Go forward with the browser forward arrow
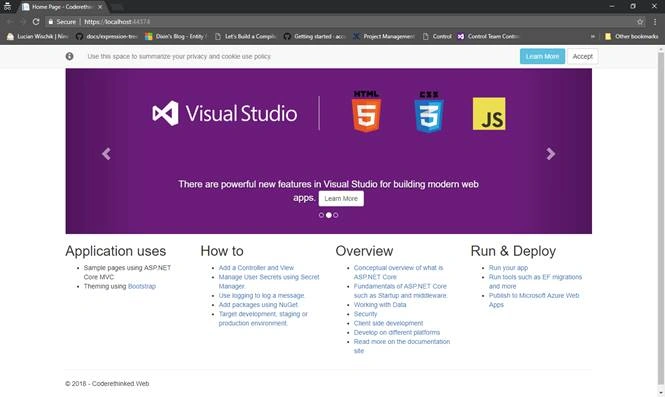The width and height of the screenshot is (665, 397). coord(23,22)
